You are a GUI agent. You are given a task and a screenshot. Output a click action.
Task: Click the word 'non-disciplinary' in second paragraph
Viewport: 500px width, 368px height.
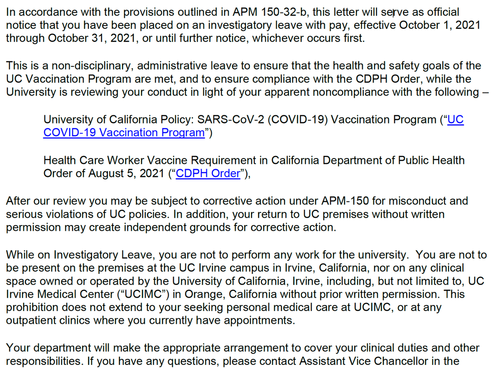[x=92, y=65]
